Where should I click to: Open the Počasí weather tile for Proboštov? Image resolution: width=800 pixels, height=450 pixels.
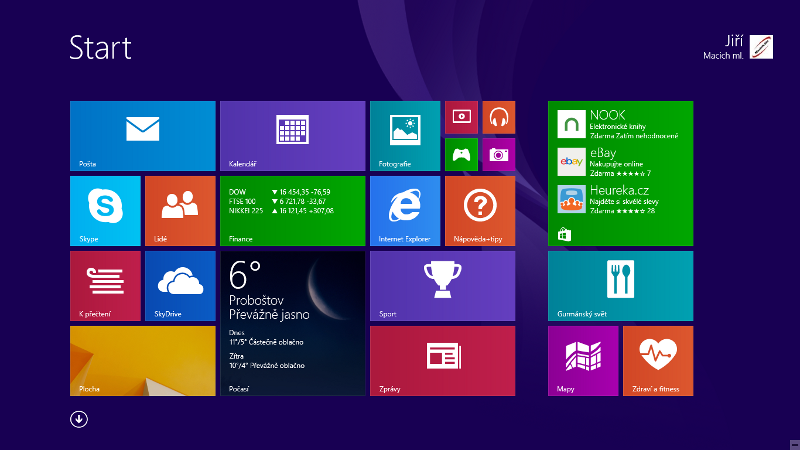tap(292, 323)
